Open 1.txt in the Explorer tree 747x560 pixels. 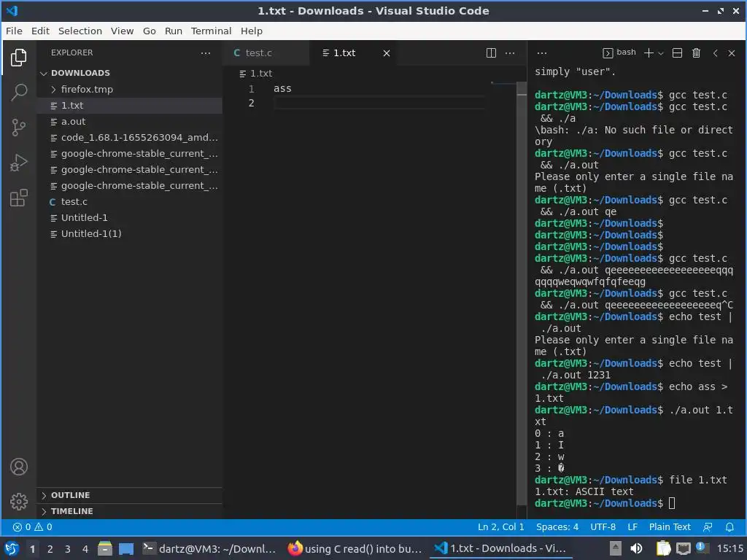click(130, 105)
